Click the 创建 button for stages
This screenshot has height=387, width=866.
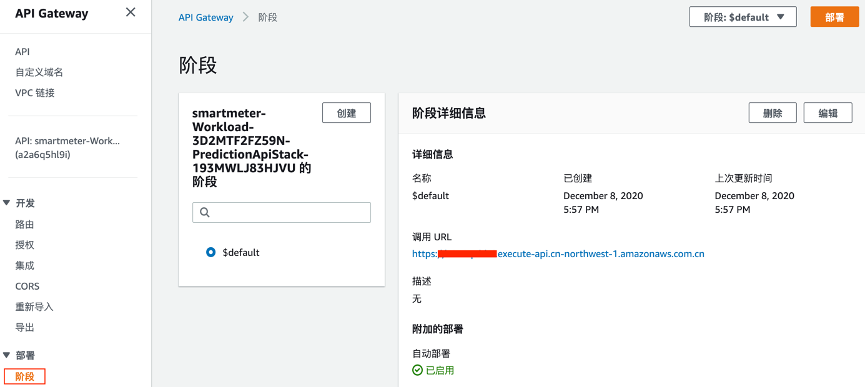coord(346,113)
